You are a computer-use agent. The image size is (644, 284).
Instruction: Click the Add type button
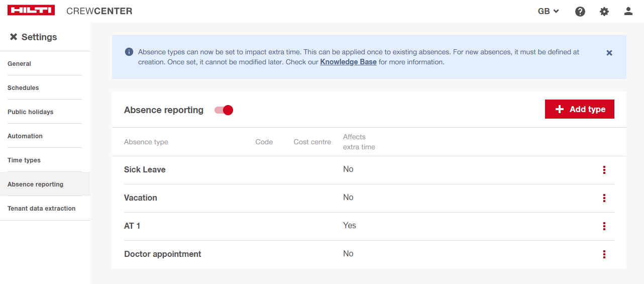pyautogui.click(x=579, y=109)
